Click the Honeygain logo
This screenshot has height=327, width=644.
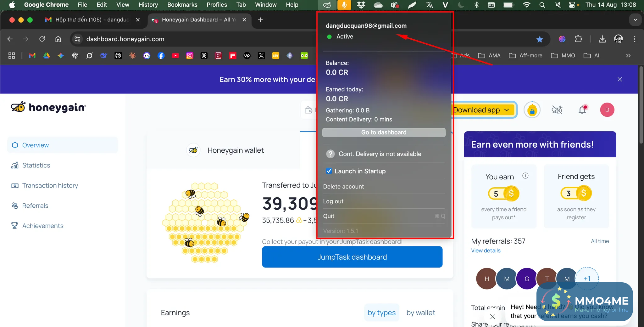click(48, 107)
